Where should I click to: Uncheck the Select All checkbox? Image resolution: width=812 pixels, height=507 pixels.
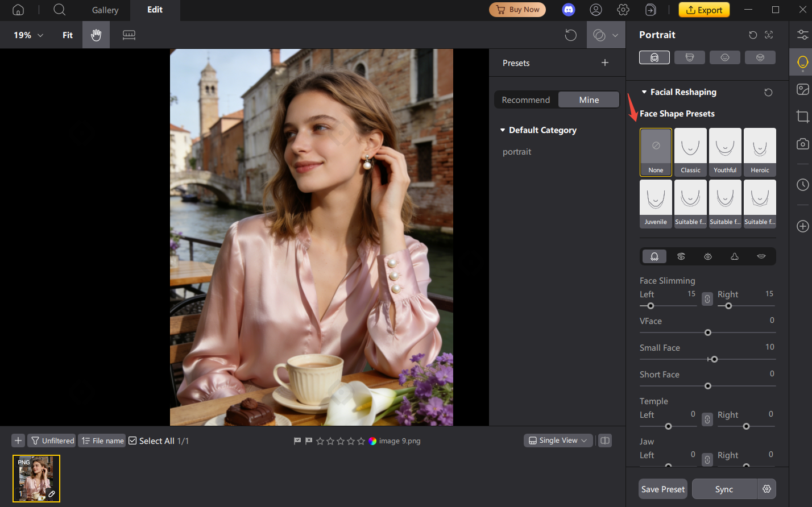point(132,440)
